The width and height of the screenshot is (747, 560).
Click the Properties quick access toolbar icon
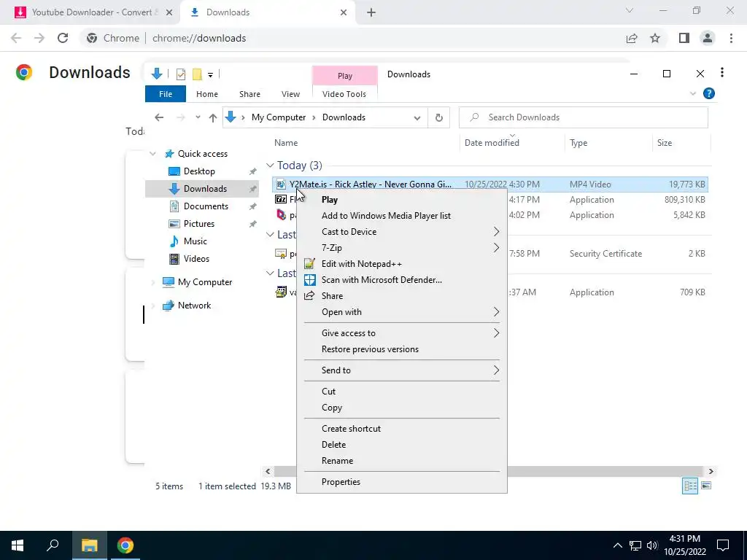pyautogui.click(x=181, y=74)
